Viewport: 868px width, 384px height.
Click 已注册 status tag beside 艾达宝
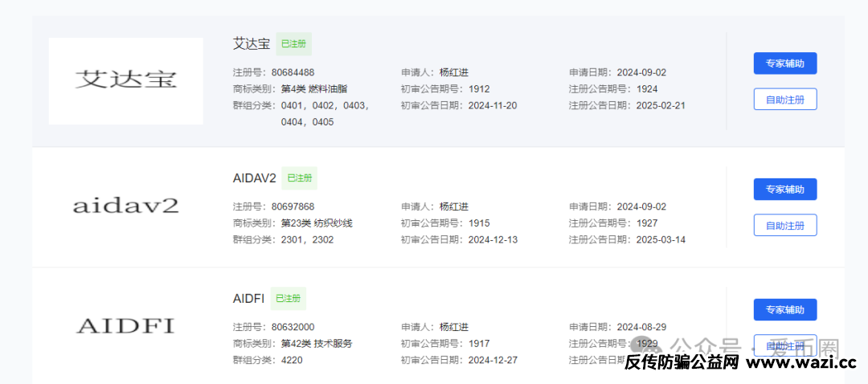(x=294, y=43)
